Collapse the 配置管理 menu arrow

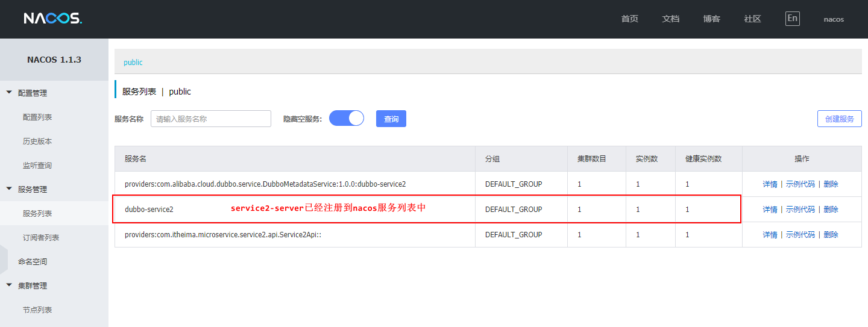[9, 93]
